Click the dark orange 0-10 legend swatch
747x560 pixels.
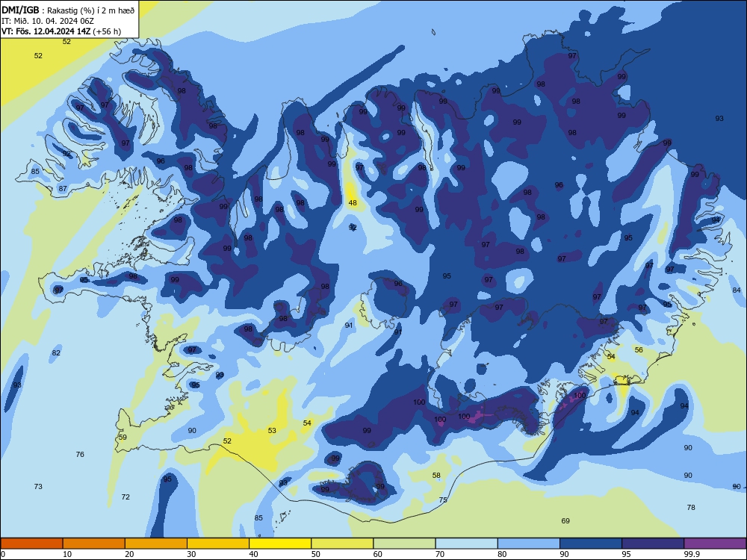[x=31, y=544]
